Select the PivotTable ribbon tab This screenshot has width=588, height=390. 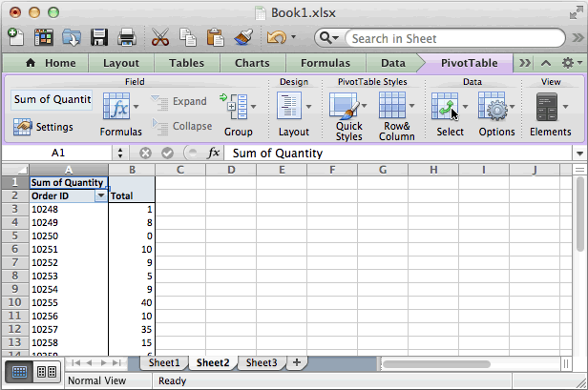469,63
